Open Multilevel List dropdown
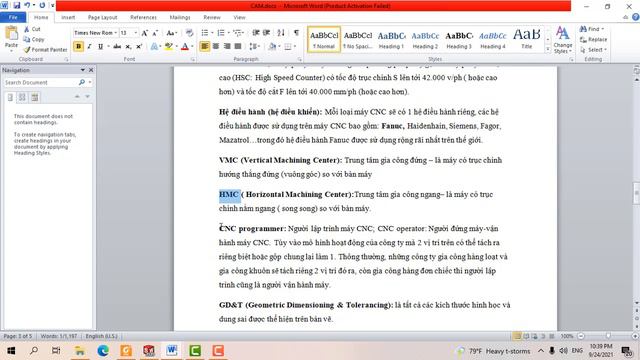The height and width of the screenshot is (360, 640). [x=244, y=33]
